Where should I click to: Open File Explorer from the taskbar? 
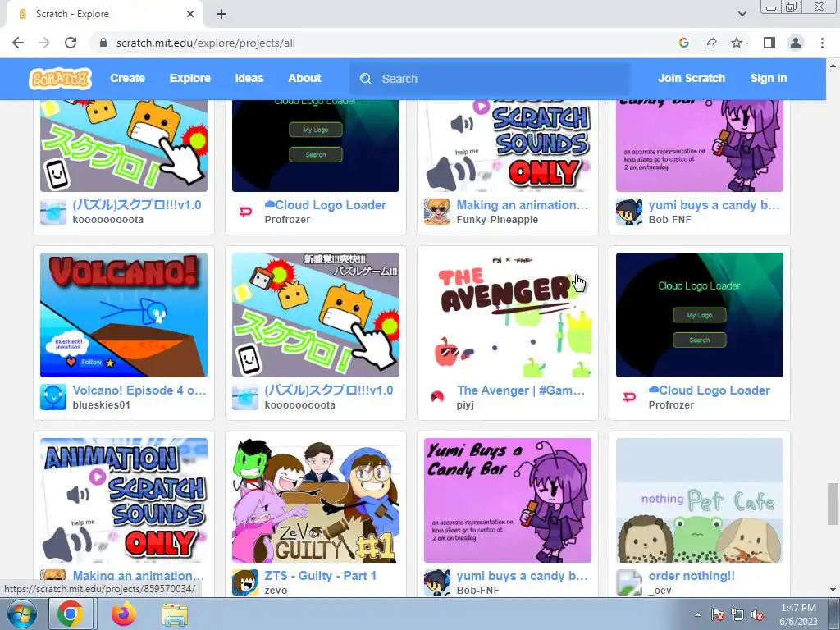tap(175, 614)
